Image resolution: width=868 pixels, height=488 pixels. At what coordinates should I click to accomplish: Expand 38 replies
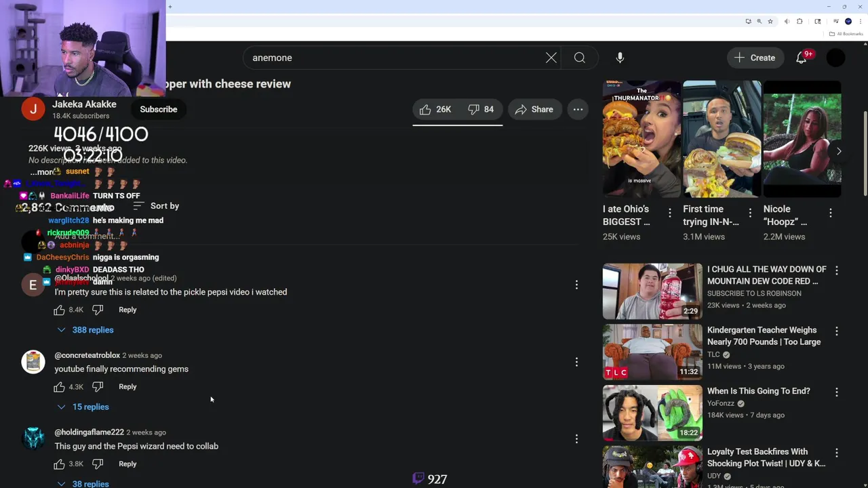(x=83, y=483)
